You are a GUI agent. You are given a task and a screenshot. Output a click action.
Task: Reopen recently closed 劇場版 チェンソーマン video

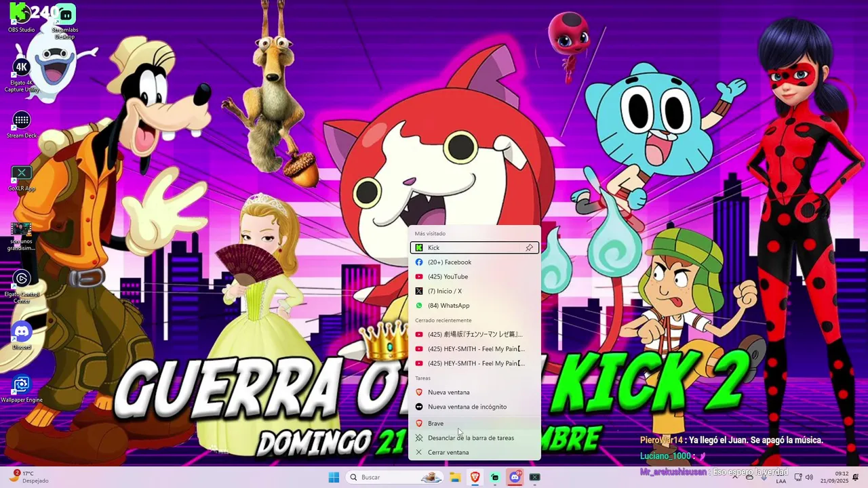pyautogui.click(x=475, y=334)
